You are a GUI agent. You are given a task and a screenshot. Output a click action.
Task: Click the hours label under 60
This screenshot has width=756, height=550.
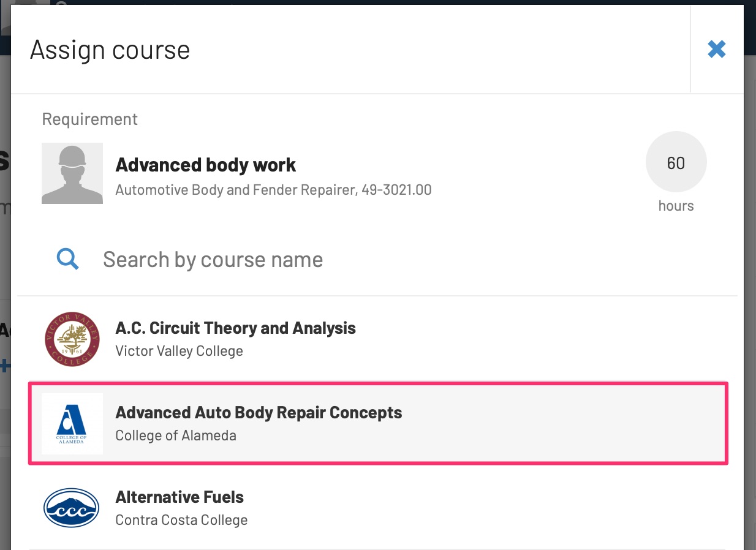[x=676, y=206]
